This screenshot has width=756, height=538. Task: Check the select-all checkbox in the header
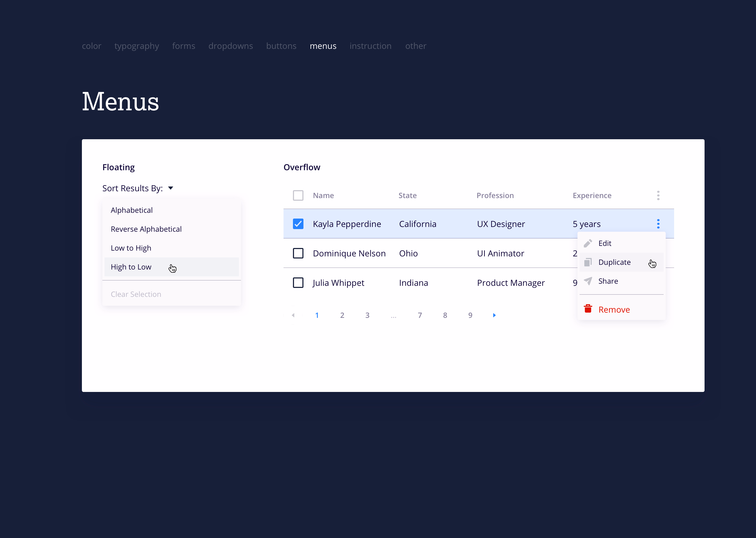coord(298,195)
